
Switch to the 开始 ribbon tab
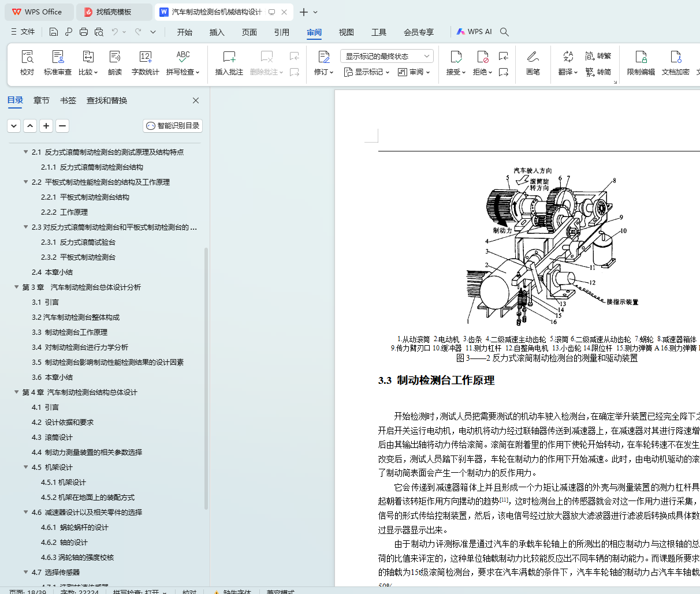click(185, 32)
